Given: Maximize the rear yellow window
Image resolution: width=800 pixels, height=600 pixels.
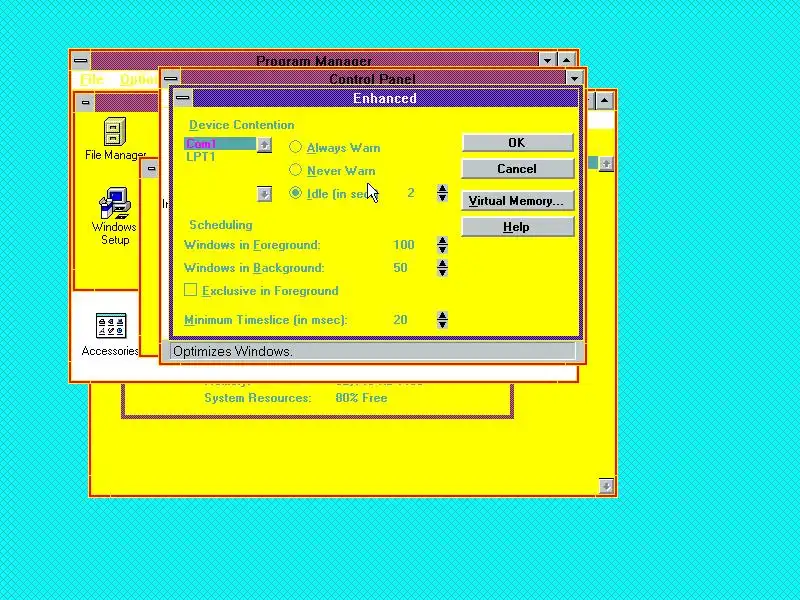Looking at the screenshot, I should click(x=605, y=101).
